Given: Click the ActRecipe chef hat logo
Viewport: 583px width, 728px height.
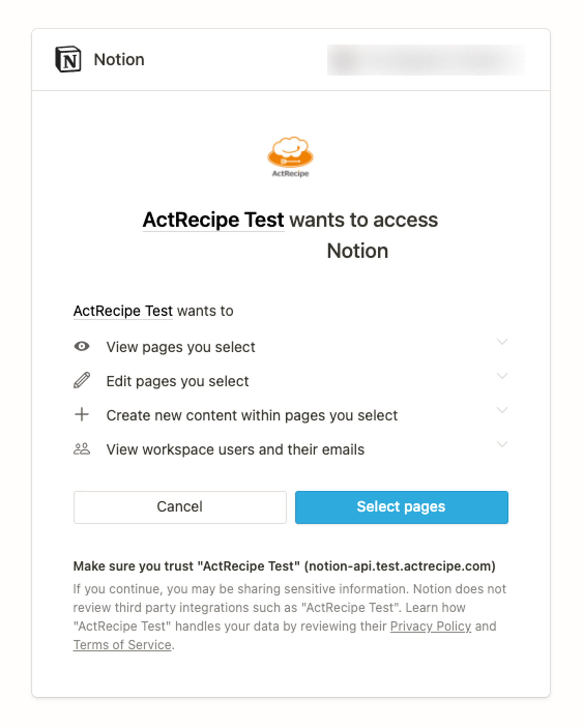Looking at the screenshot, I should click(x=291, y=157).
